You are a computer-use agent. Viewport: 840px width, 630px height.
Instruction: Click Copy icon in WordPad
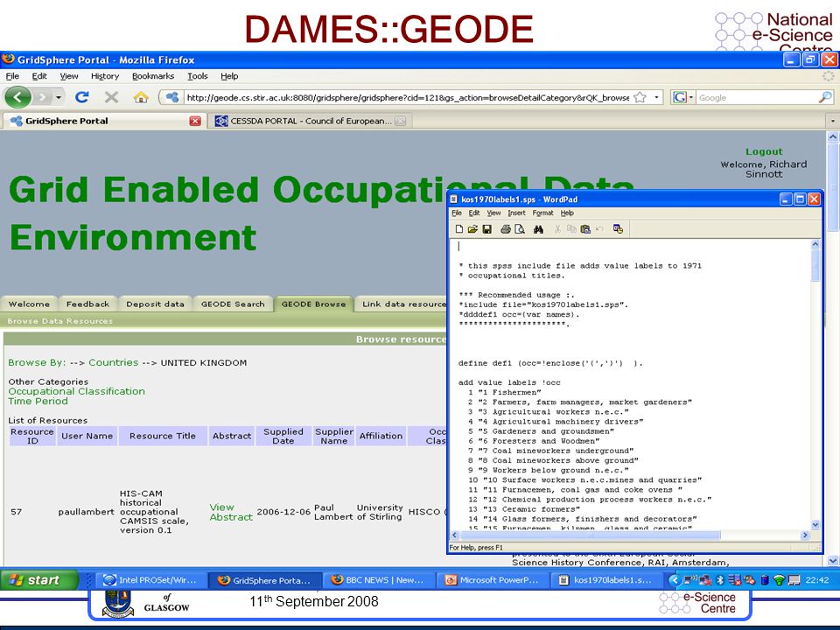coord(571,229)
